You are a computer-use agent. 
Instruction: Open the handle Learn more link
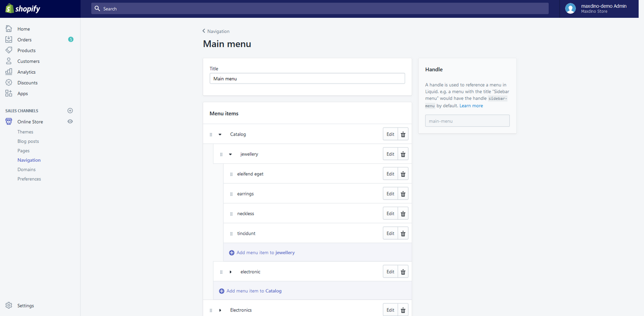[x=471, y=105]
